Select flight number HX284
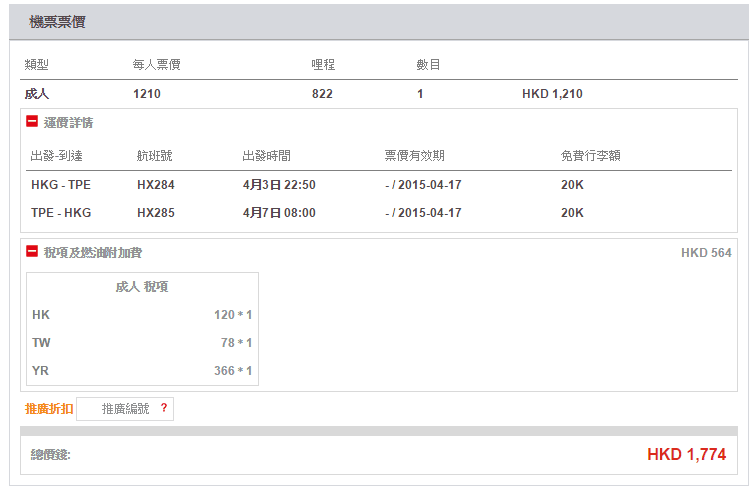The height and width of the screenshot is (489, 756). (156, 185)
